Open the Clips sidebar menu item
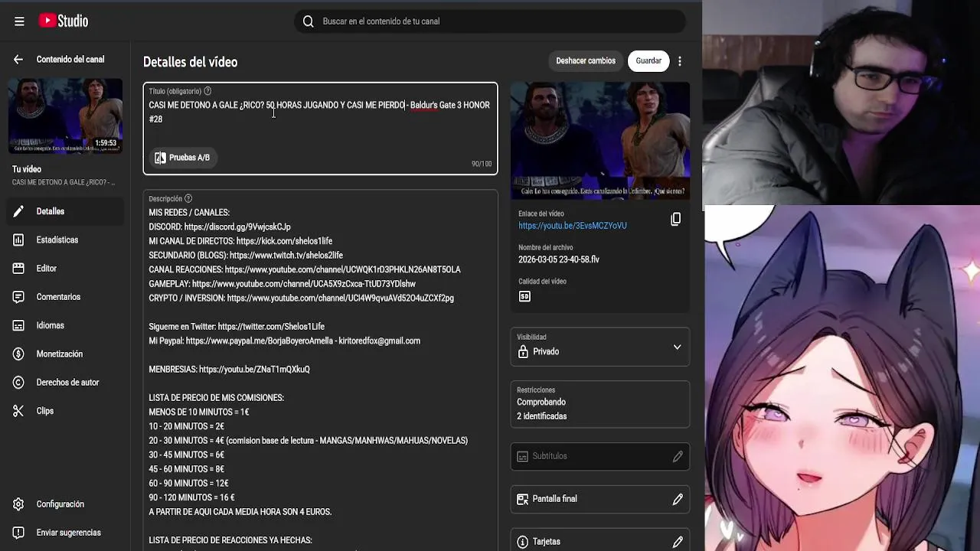Image resolution: width=980 pixels, height=551 pixels. tap(65, 411)
